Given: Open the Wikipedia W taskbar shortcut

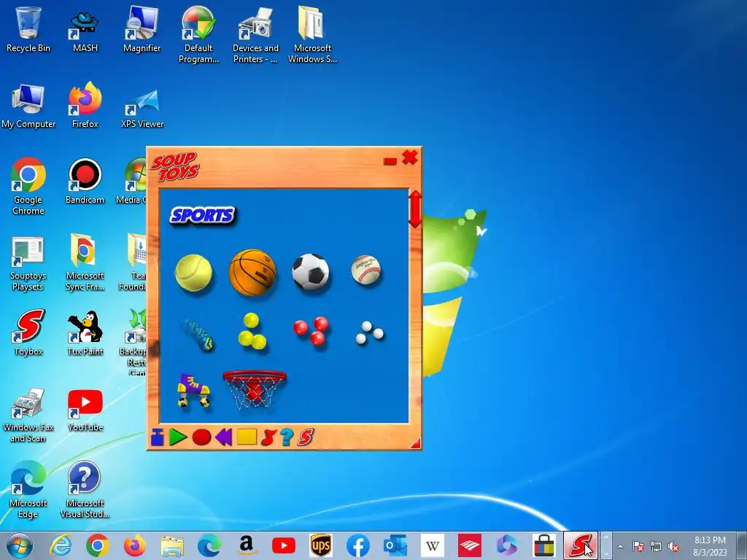Looking at the screenshot, I should (432, 545).
